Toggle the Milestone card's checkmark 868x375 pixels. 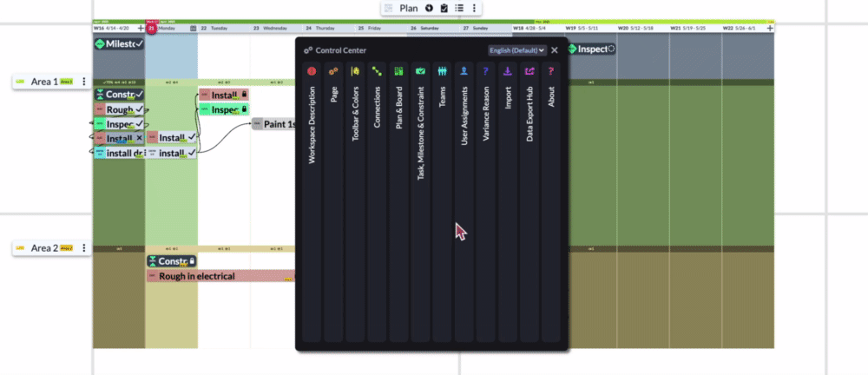[140, 43]
